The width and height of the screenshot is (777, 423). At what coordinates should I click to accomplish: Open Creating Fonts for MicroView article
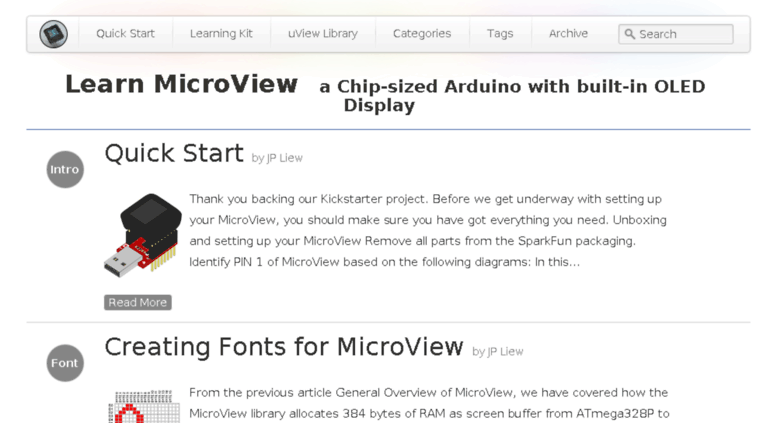pyautogui.click(x=284, y=347)
